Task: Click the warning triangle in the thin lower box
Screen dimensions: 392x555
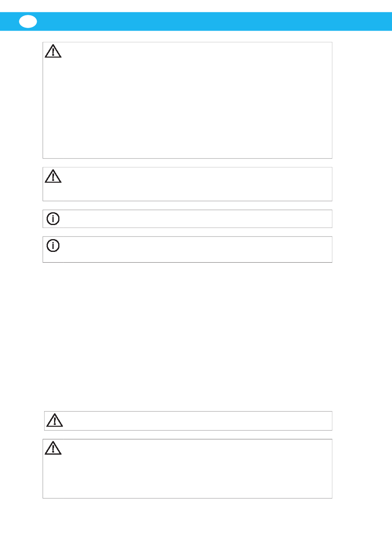Action: pyautogui.click(x=54, y=420)
